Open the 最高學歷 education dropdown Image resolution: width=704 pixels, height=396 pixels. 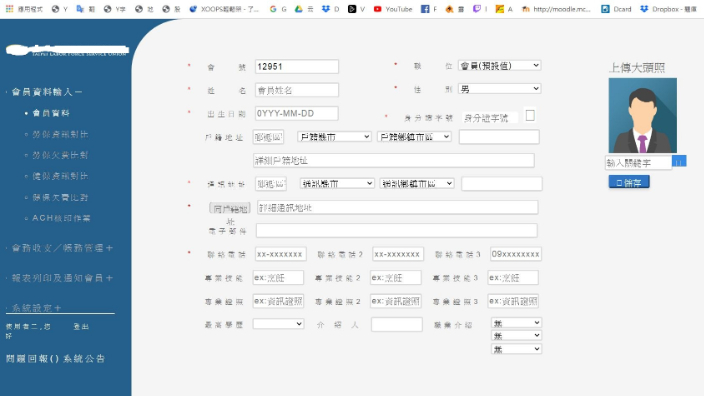[278, 324]
